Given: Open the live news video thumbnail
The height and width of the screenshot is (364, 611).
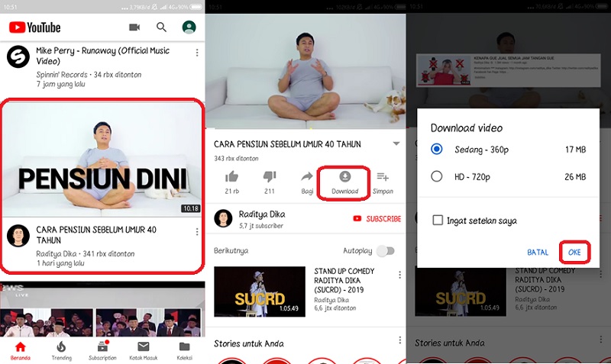Looking at the screenshot, I should [102, 309].
